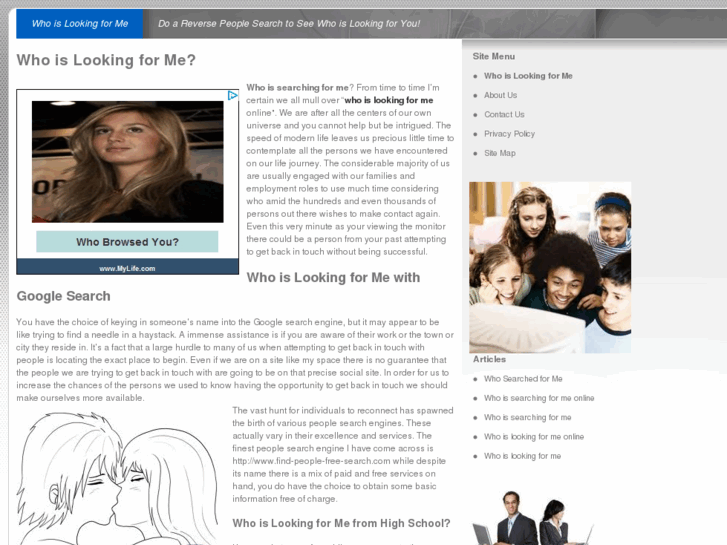Click the bold 'Who is searching for me' text
Viewport: 727px width, 545px height.
click(297, 88)
